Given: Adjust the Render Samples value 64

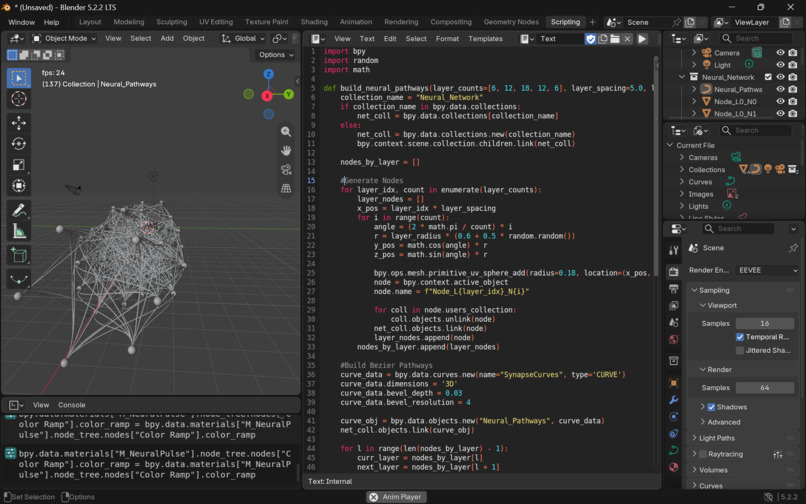Looking at the screenshot, I should [765, 388].
